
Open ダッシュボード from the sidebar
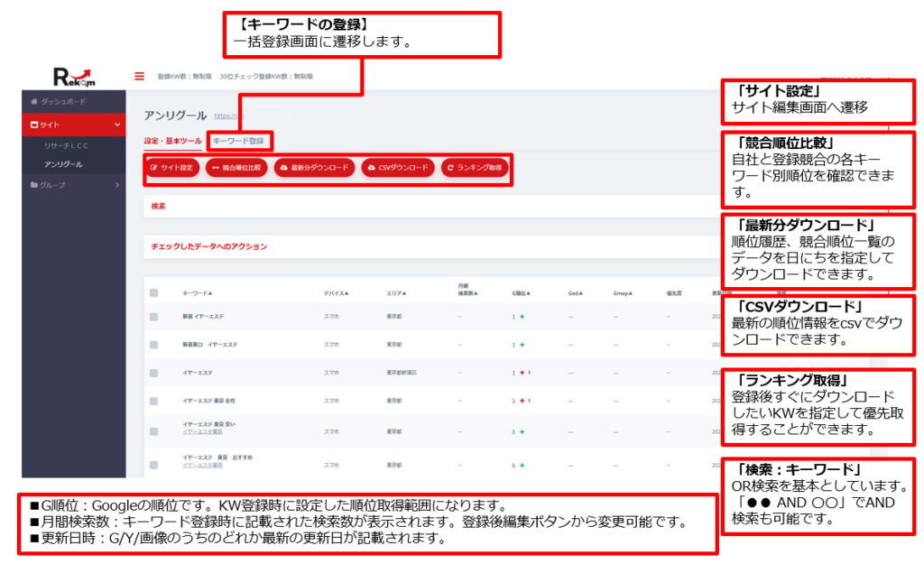[63, 101]
